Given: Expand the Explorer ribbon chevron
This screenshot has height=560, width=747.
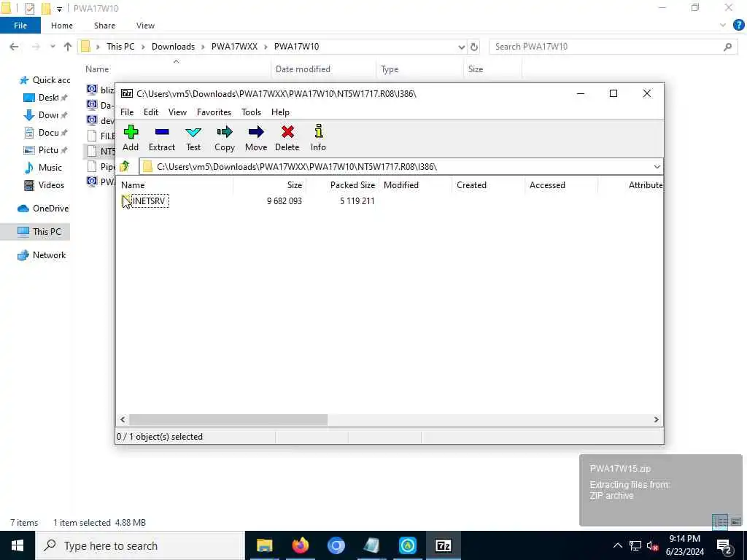Looking at the screenshot, I should point(723,26).
